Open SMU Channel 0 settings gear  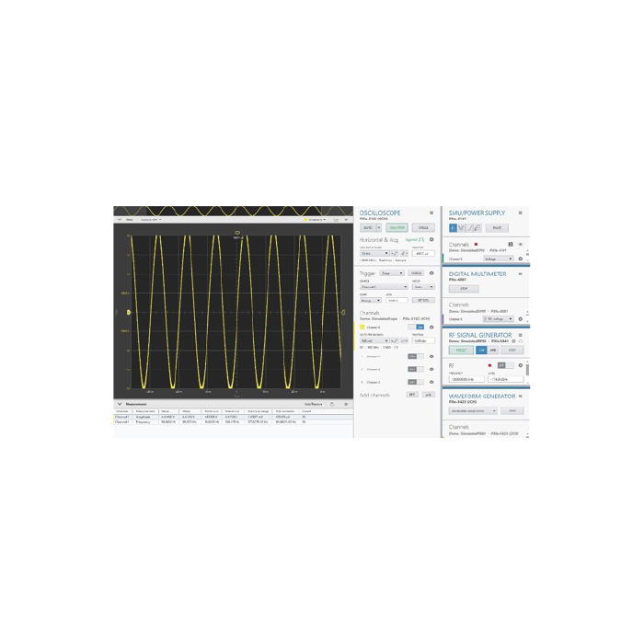tap(521, 259)
